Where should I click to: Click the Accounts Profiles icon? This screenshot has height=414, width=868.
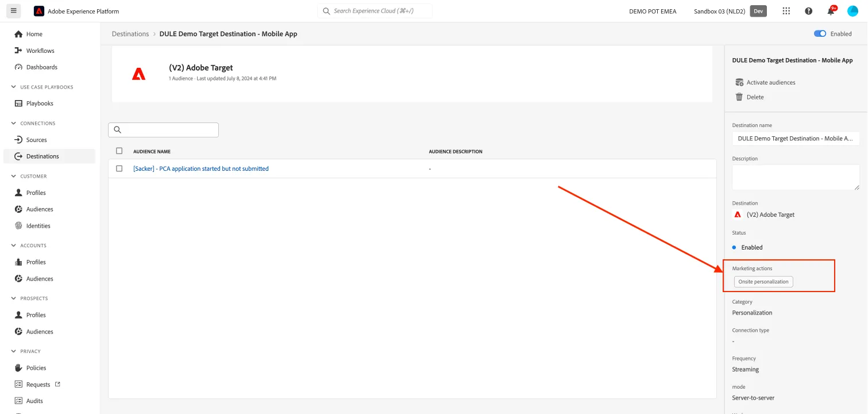pyautogui.click(x=18, y=262)
